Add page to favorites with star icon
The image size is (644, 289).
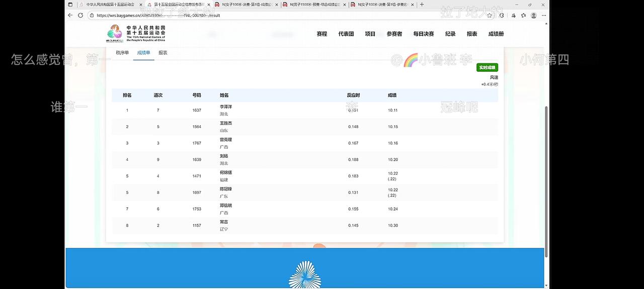[490, 15]
